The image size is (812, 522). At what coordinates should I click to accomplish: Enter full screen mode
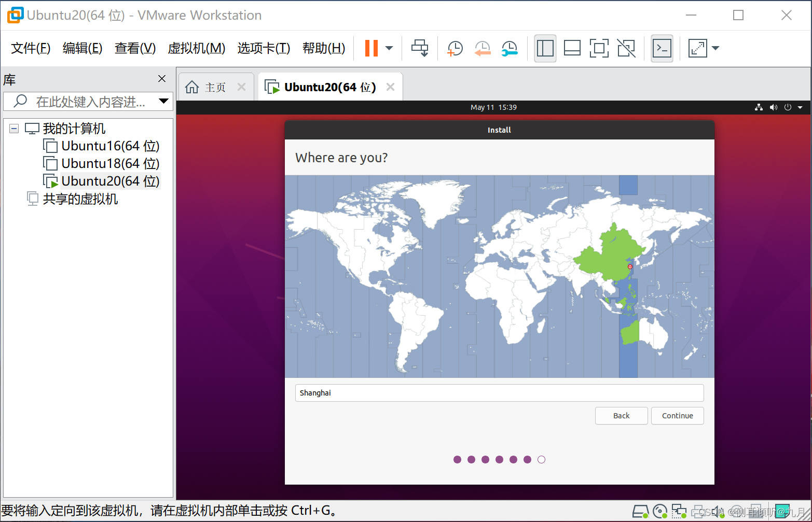pyautogui.click(x=599, y=49)
